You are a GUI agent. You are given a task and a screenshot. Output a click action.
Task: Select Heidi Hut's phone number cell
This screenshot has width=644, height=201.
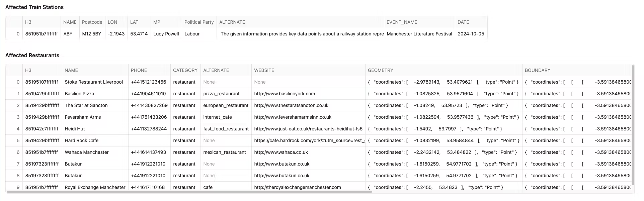(x=149, y=129)
